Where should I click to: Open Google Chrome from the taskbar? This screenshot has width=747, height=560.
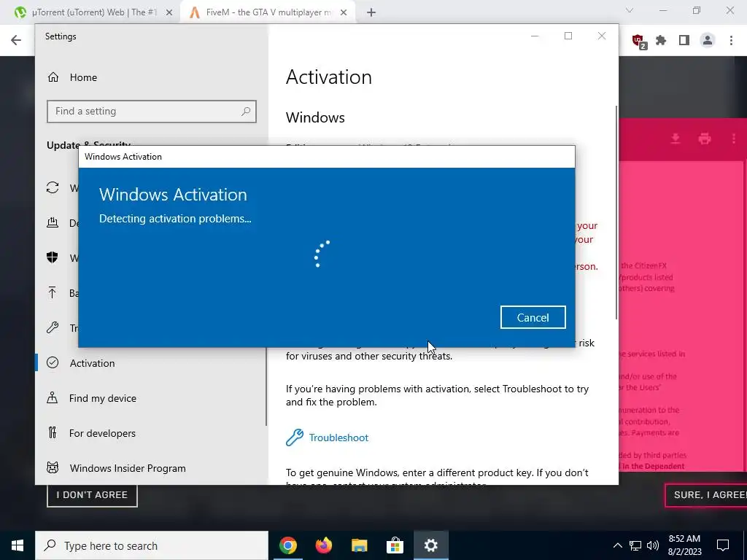287,545
